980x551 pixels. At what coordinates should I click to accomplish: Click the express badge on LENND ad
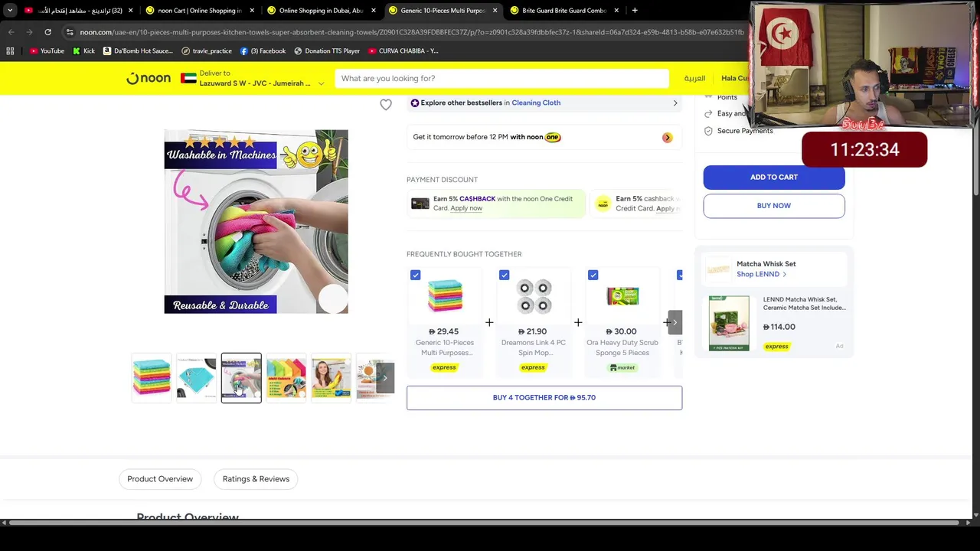coord(776,347)
